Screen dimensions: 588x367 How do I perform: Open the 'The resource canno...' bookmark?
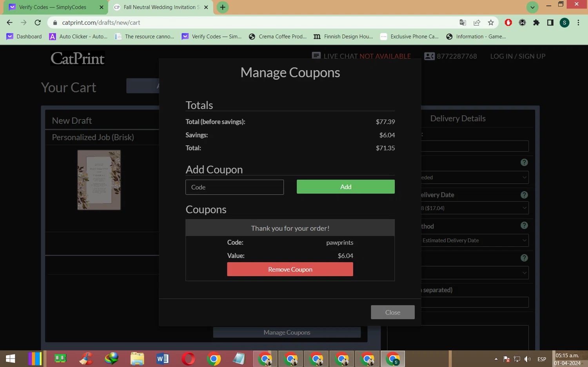[x=145, y=36]
